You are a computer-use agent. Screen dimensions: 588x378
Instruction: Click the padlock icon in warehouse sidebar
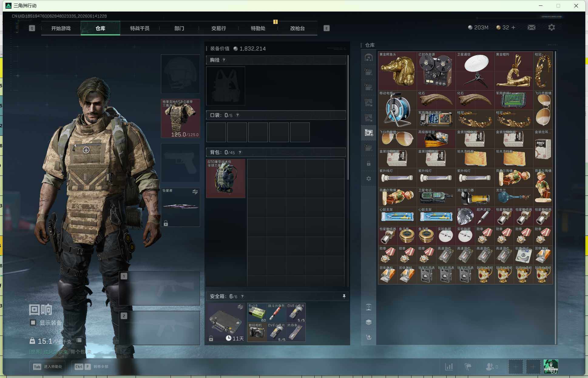click(x=369, y=164)
